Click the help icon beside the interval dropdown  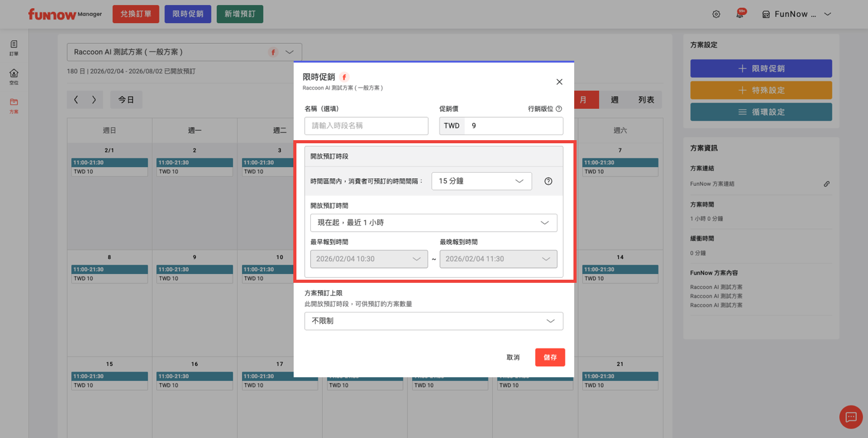coord(548,181)
